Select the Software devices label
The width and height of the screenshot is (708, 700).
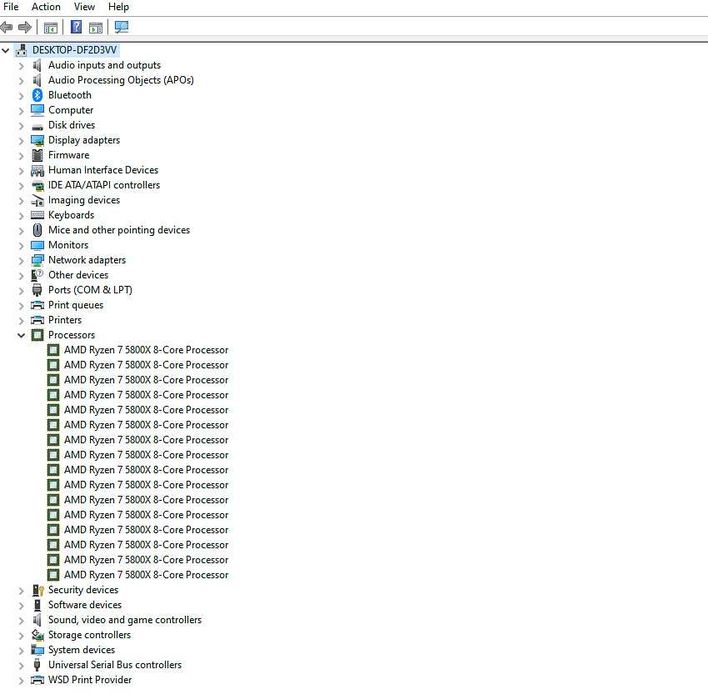(85, 604)
